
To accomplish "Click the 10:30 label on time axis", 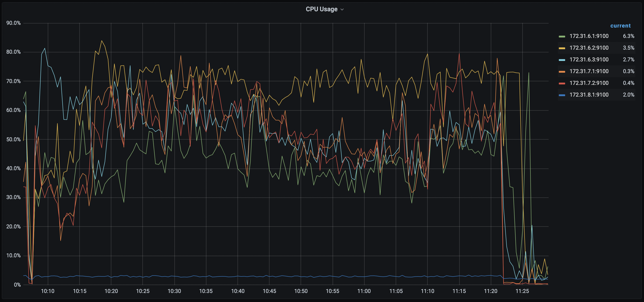I will tap(174, 291).
